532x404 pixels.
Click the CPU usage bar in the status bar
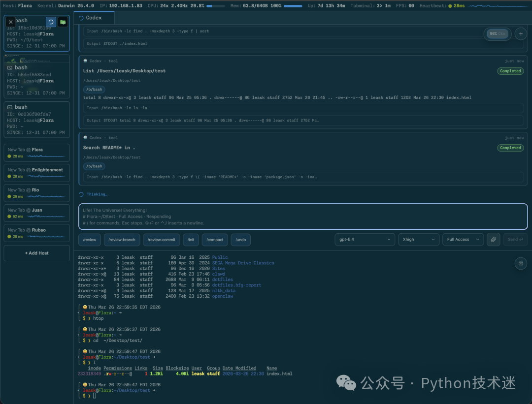click(x=215, y=6)
